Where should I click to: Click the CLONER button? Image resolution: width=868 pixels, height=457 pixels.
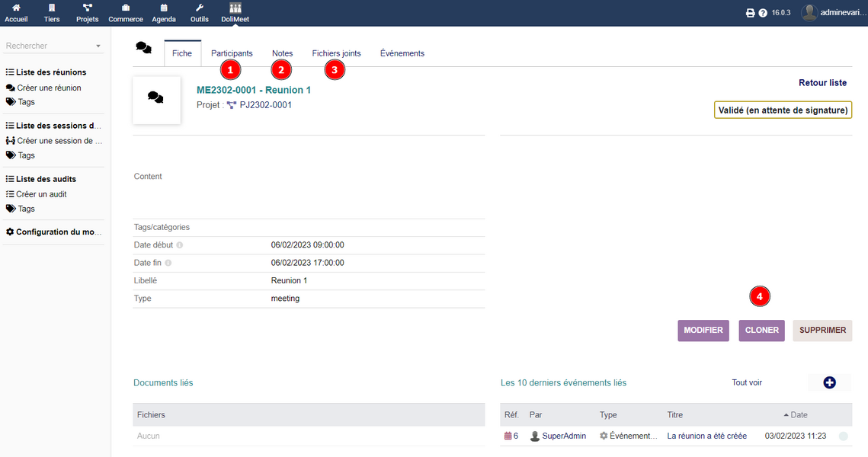[761, 331]
